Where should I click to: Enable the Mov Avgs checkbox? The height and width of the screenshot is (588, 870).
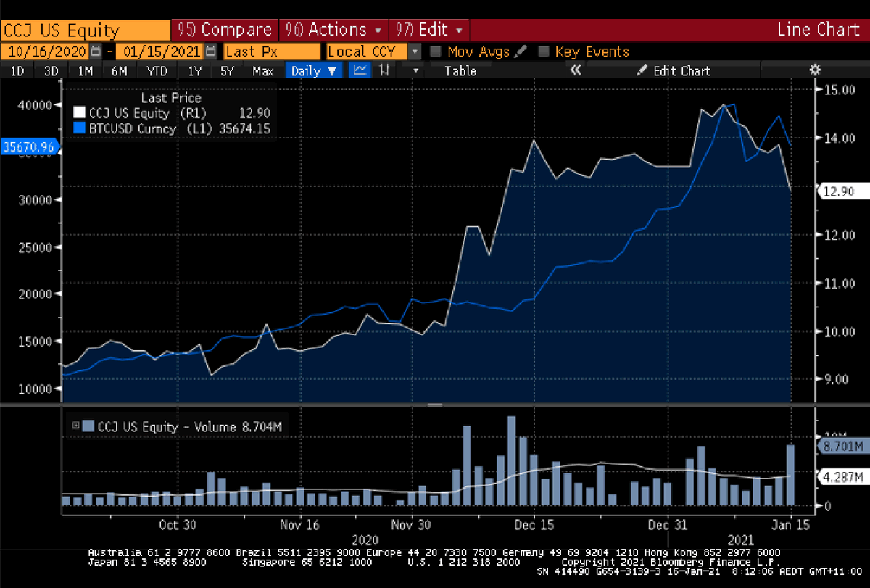click(436, 51)
